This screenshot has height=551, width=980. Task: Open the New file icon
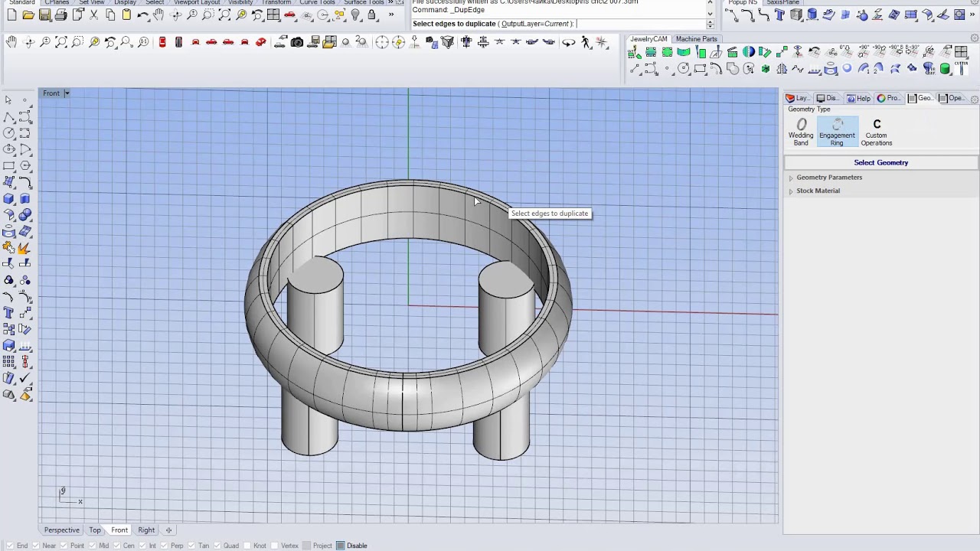pyautogui.click(x=11, y=15)
